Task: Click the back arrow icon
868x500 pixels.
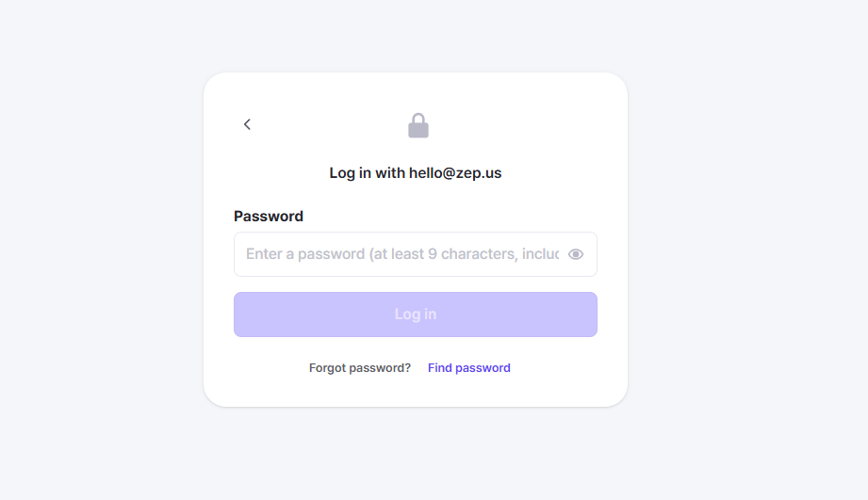Action: coord(247,124)
